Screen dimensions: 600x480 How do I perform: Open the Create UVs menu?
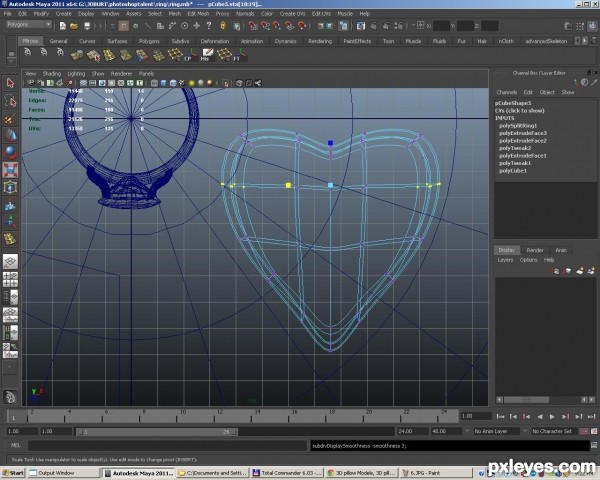(x=292, y=13)
